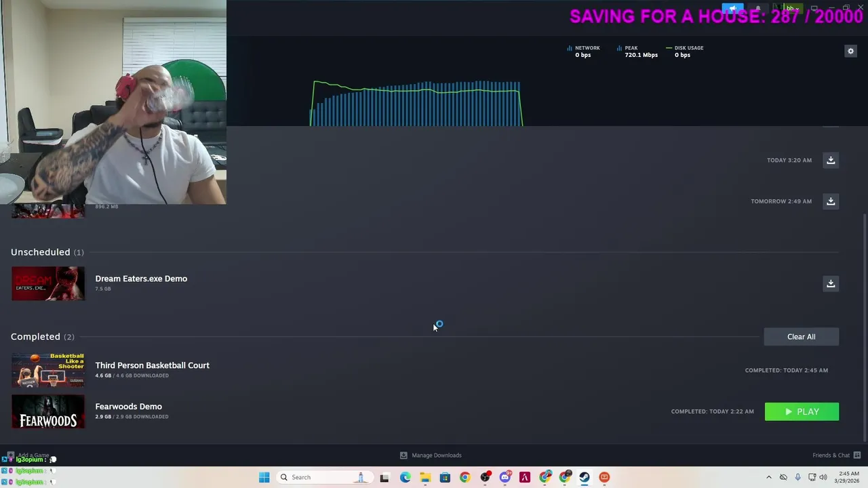Show hidden system tray icons

click(768, 477)
